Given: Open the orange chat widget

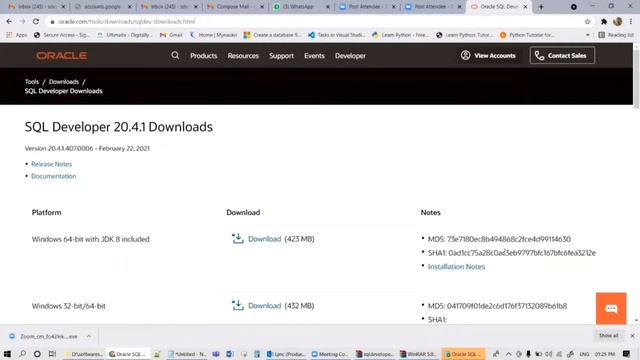Looking at the screenshot, I should coord(611,308).
